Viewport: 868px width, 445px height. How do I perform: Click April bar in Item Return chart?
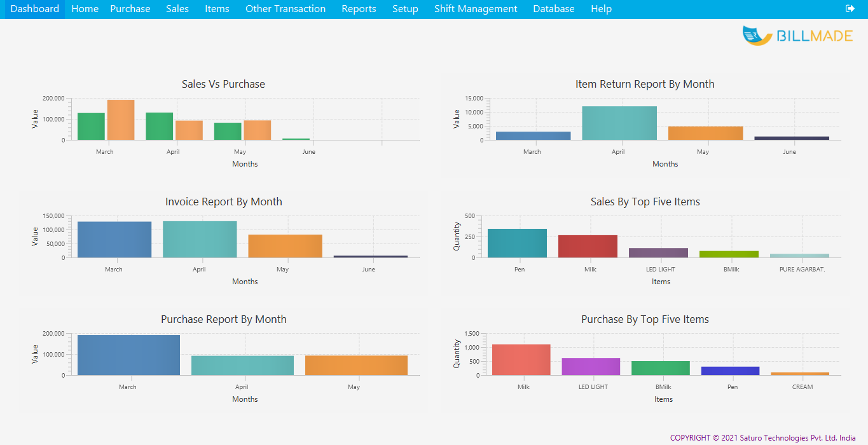[x=619, y=123]
